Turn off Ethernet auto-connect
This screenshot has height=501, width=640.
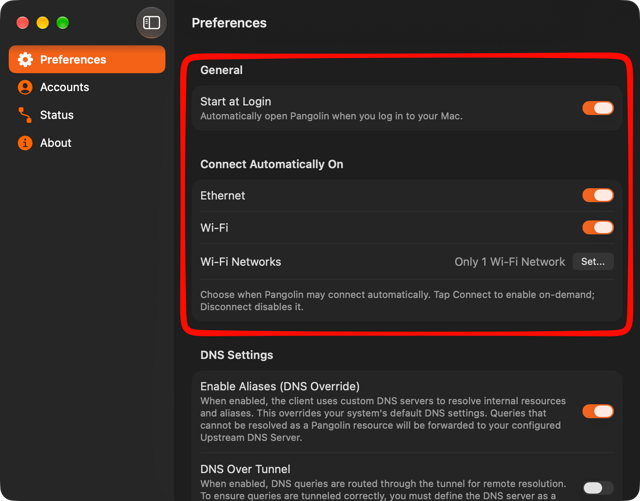pos(598,195)
